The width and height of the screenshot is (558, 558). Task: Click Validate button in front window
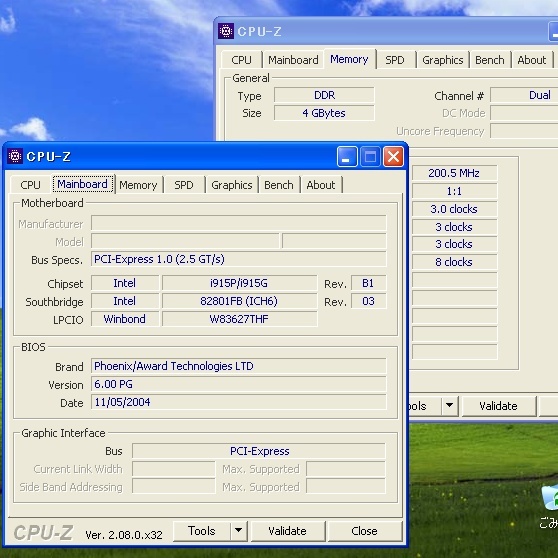(x=288, y=531)
